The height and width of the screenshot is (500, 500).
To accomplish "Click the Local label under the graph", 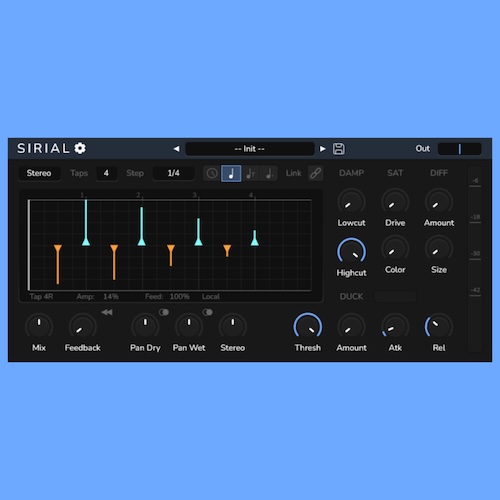I will [211, 296].
